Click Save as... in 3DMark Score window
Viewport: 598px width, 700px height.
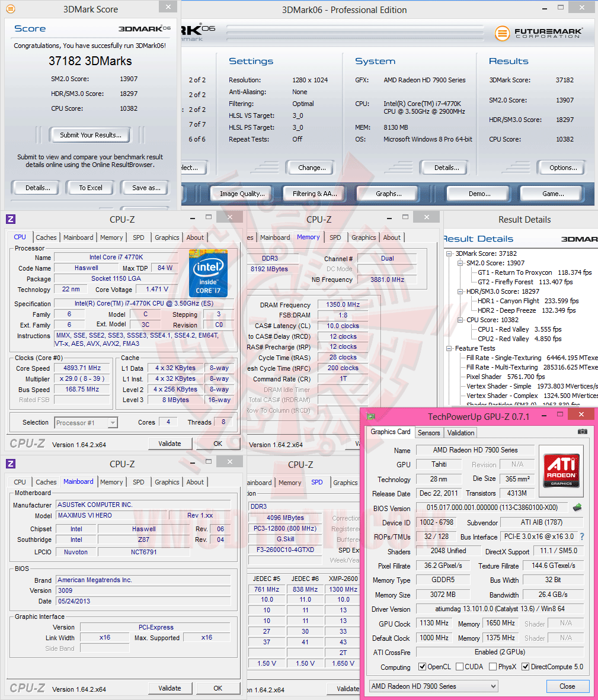[x=146, y=188]
